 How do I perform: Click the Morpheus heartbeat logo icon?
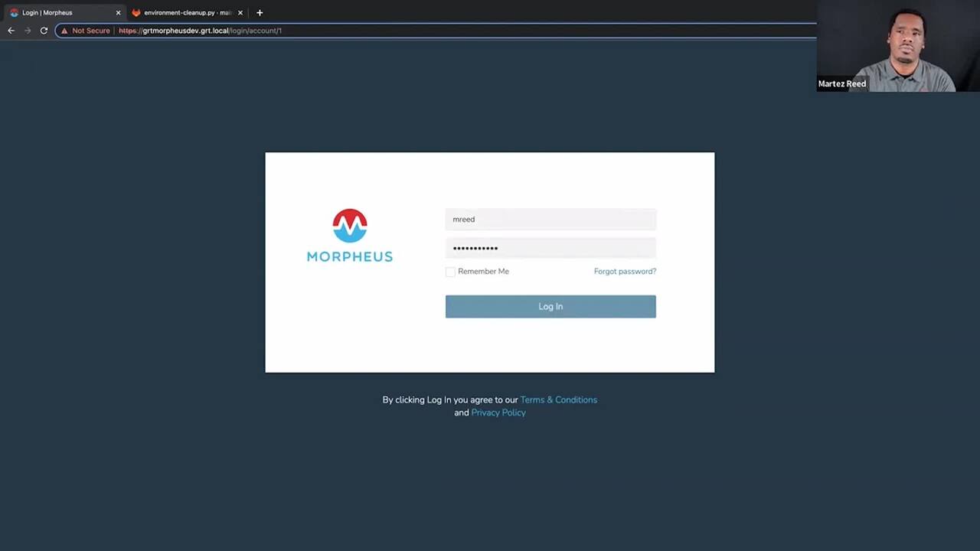point(349,226)
